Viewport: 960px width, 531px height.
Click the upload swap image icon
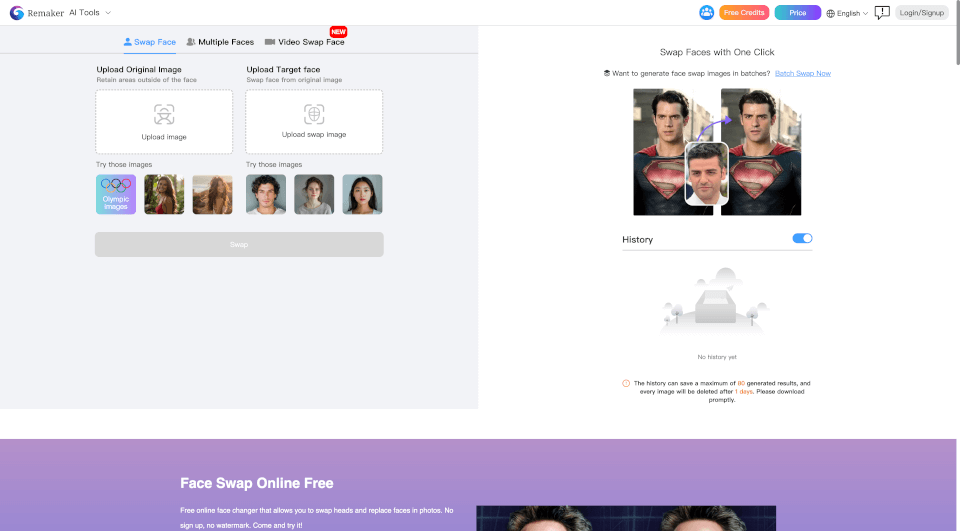click(x=314, y=113)
